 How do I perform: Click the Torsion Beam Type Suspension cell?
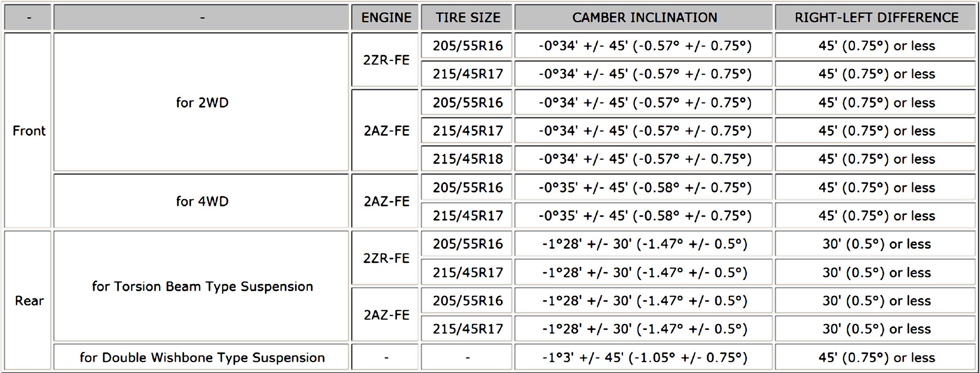[202, 286]
